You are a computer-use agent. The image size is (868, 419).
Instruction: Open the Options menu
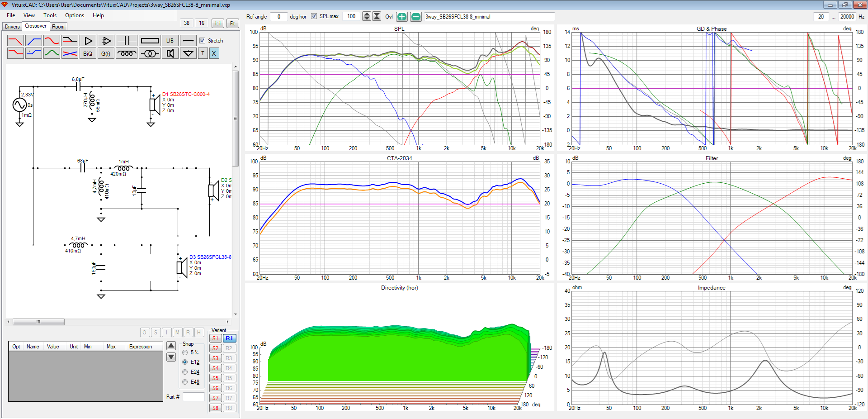75,15
